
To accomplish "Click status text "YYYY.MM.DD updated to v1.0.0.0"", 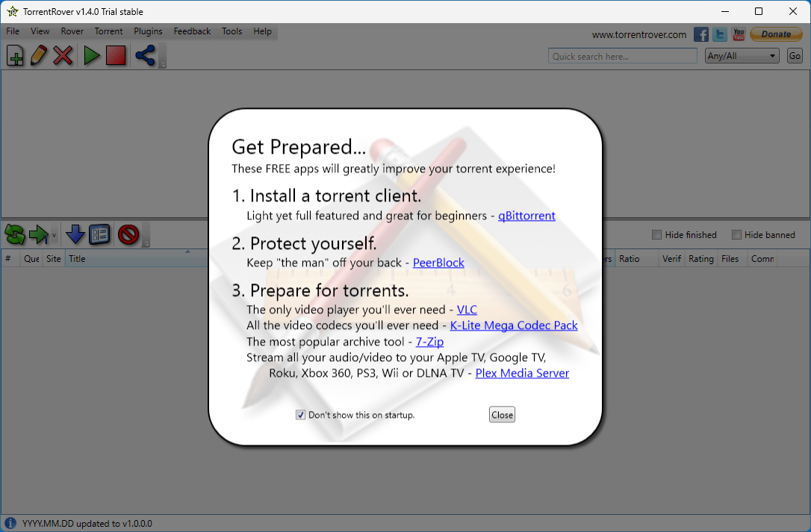I will 87,524.
